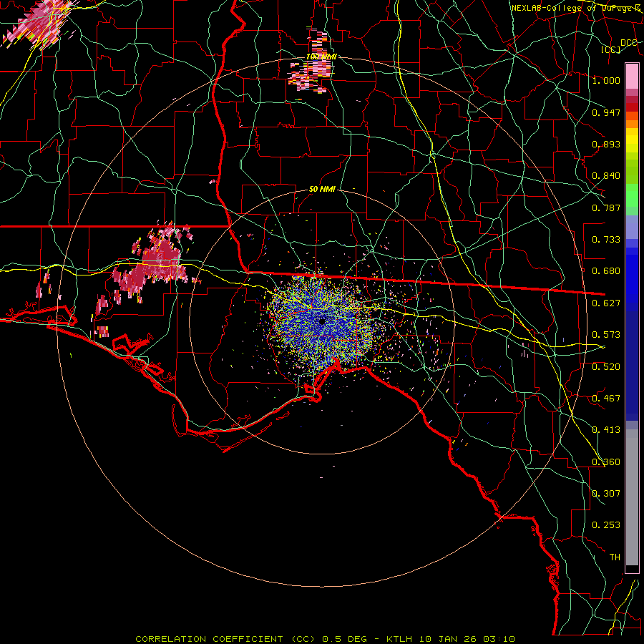Select the 0.307 scale value
Viewport: 644px width, 644px height.
tap(606, 494)
